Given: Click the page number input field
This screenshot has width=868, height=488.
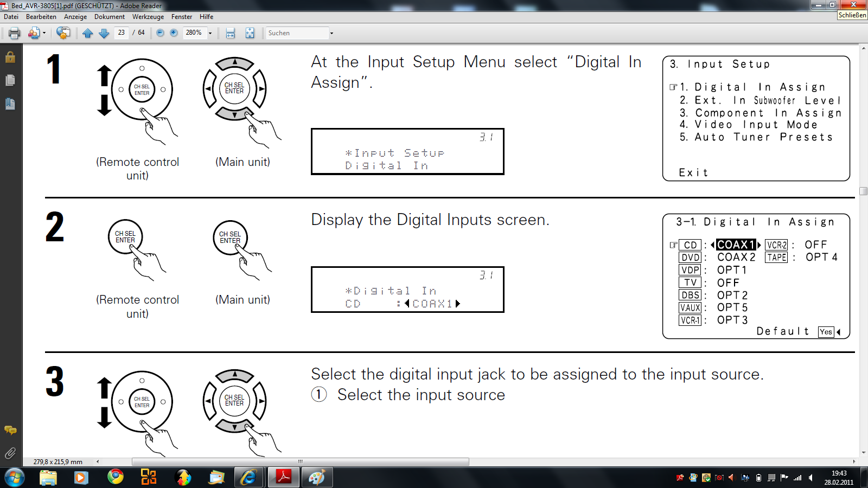Looking at the screenshot, I should (122, 33).
